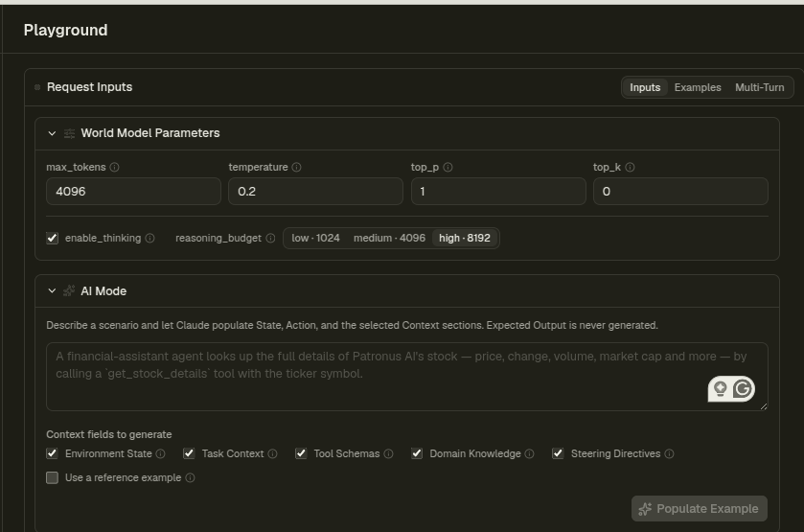804x532 pixels.
Task: Enable Use a reference example checkbox
Action: click(x=52, y=477)
